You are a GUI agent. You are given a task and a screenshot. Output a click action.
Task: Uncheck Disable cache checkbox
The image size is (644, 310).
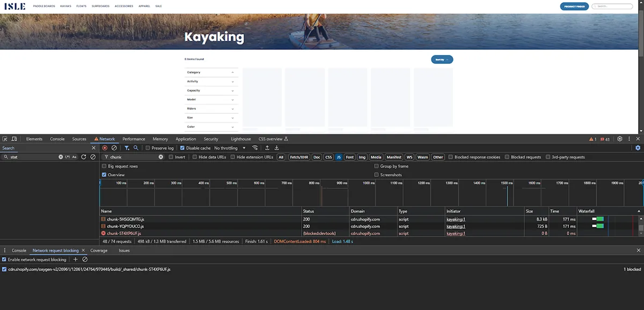pos(182,148)
